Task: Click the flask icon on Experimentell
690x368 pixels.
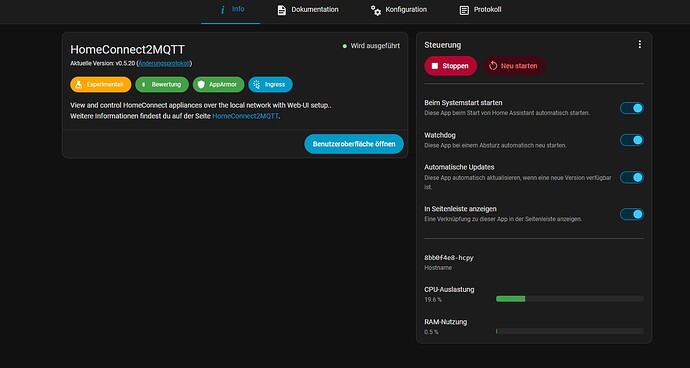Action: coord(79,85)
